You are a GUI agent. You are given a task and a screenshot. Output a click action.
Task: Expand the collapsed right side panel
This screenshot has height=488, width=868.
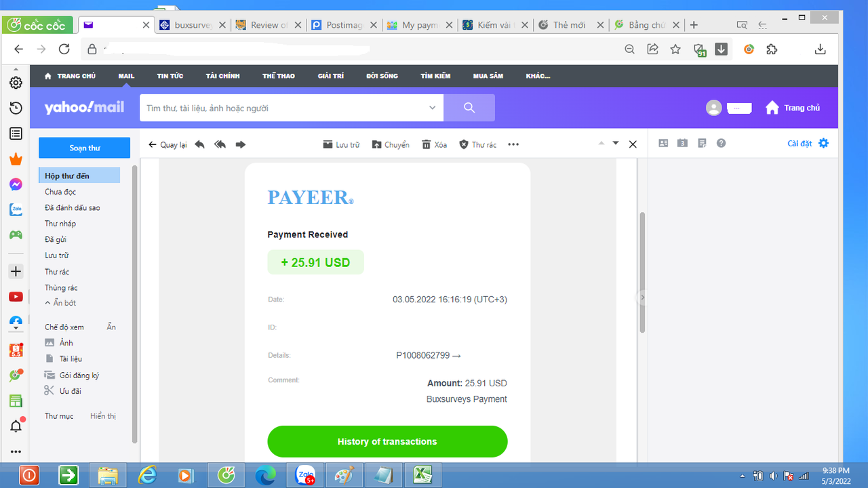pyautogui.click(x=642, y=298)
